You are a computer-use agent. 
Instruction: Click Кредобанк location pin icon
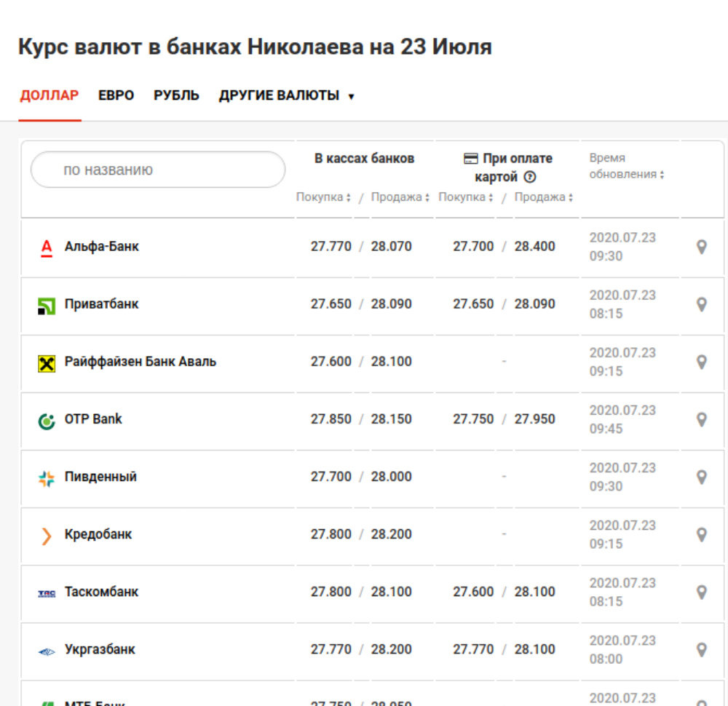click(x=701, y=535)
